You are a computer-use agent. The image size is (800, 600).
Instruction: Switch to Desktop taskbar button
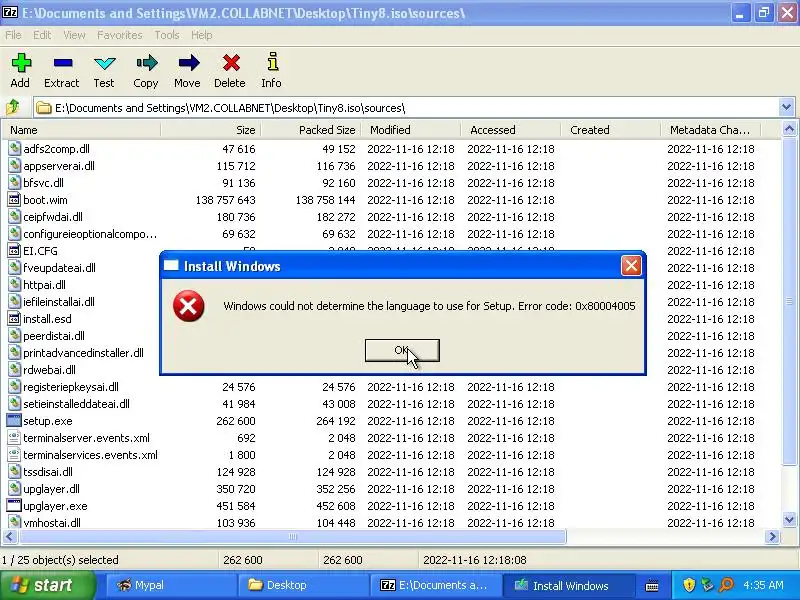303,585
